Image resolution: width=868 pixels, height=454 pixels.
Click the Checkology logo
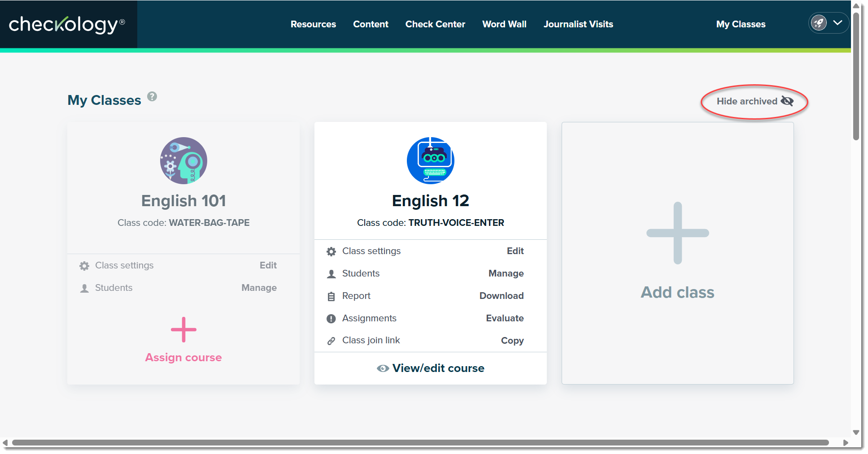click(x=67, y=24)
